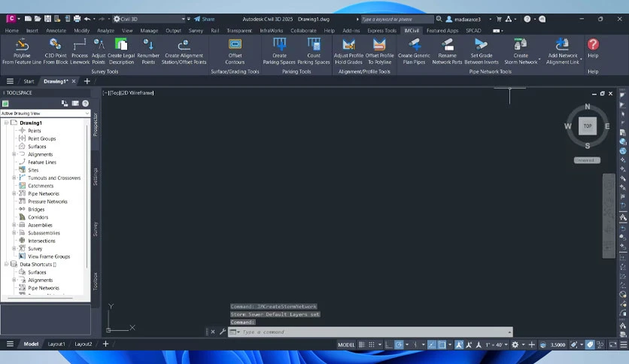Image resolution: width=629 pixels, height=364 pixels.
Task: Open Add Network Alignment Link tool
Action: (x=562, y=51)
